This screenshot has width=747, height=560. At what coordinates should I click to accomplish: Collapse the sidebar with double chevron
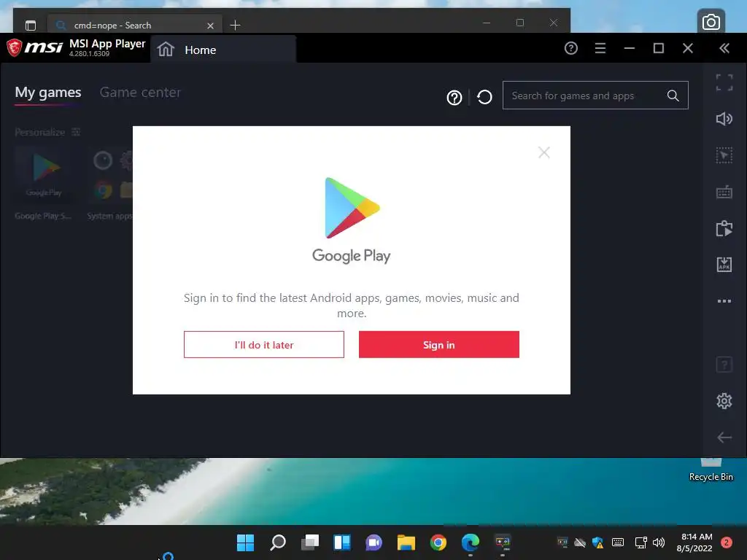tap(724, 48)
